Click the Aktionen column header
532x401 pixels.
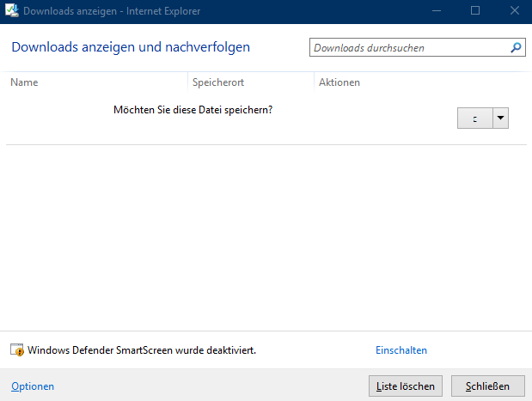point(339,82)
